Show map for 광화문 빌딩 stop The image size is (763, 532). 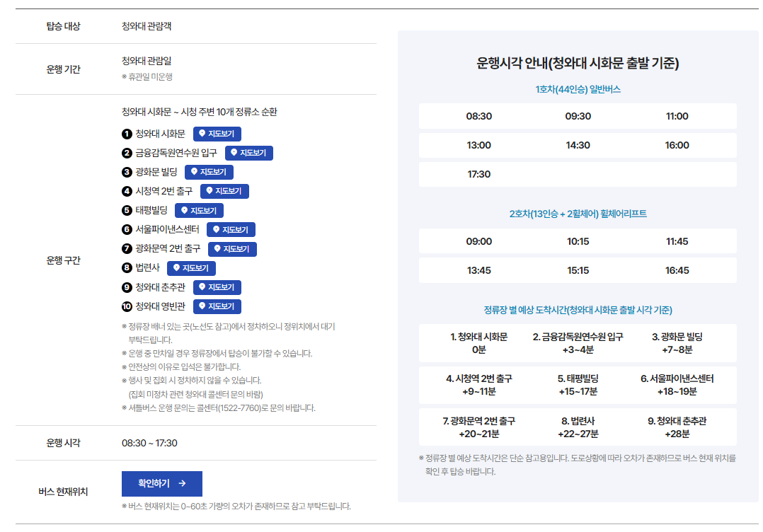pos(210,172)
